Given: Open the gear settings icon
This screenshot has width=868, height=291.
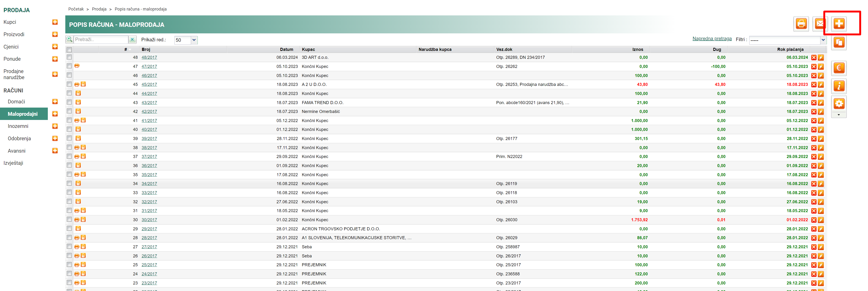Looking at the screenshot, I should click(839, 104).
